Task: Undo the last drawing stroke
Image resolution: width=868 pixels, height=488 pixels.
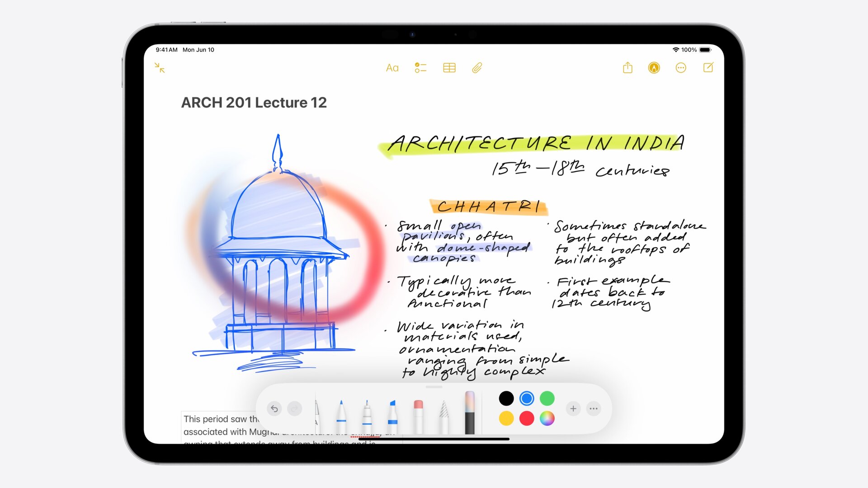Action: click(274, 409)
